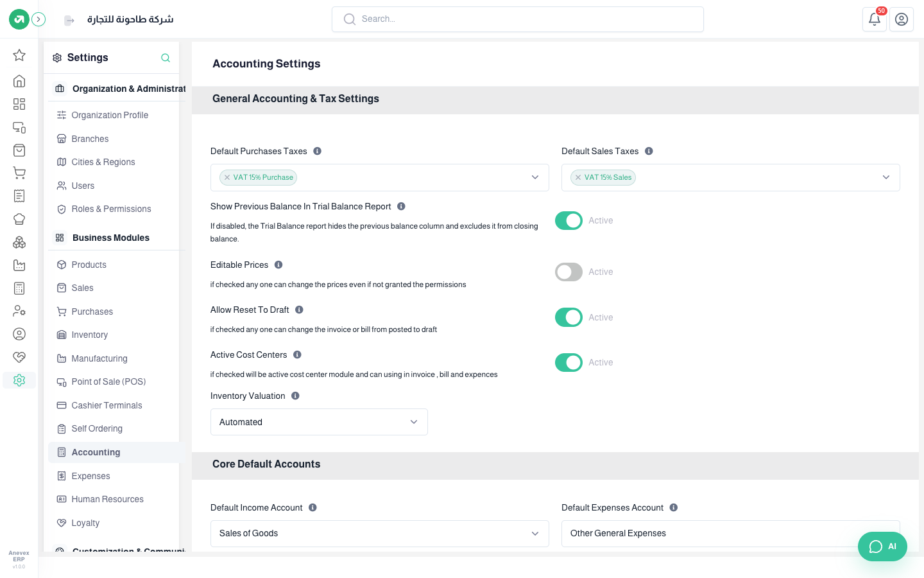Remove the VAT 15% Sales tag

point(578,177)
